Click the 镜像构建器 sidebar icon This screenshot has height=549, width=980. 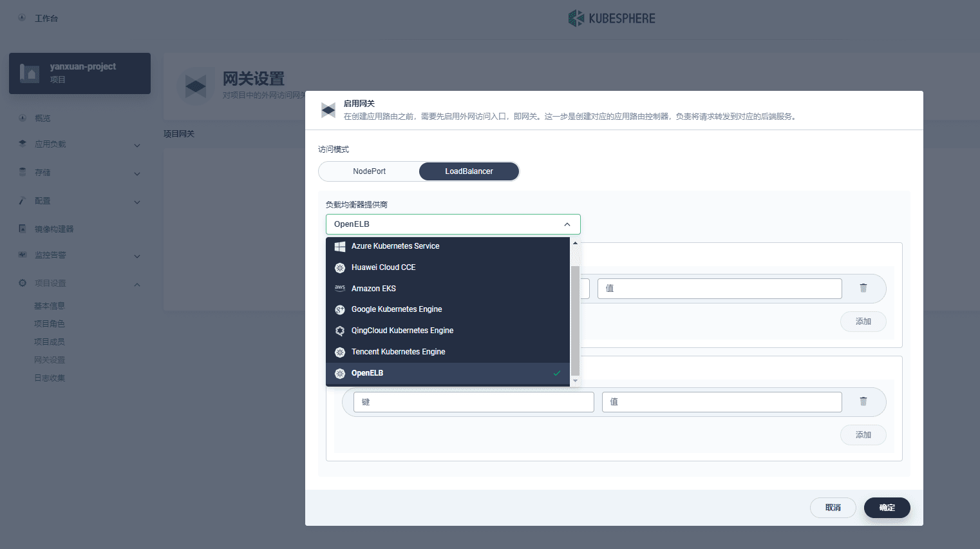pyautogui.click(x=23, y=229)
